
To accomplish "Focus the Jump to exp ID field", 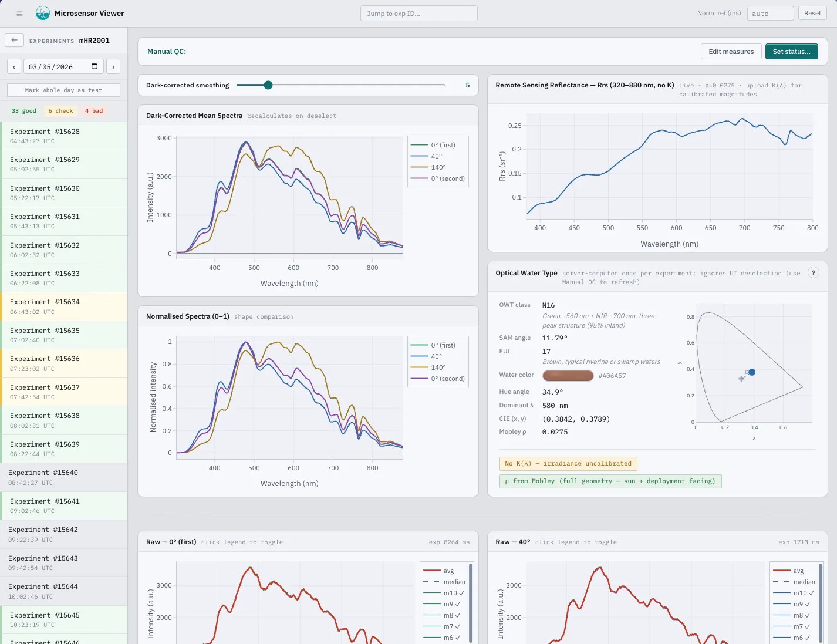I will click(x=419, y=14).
